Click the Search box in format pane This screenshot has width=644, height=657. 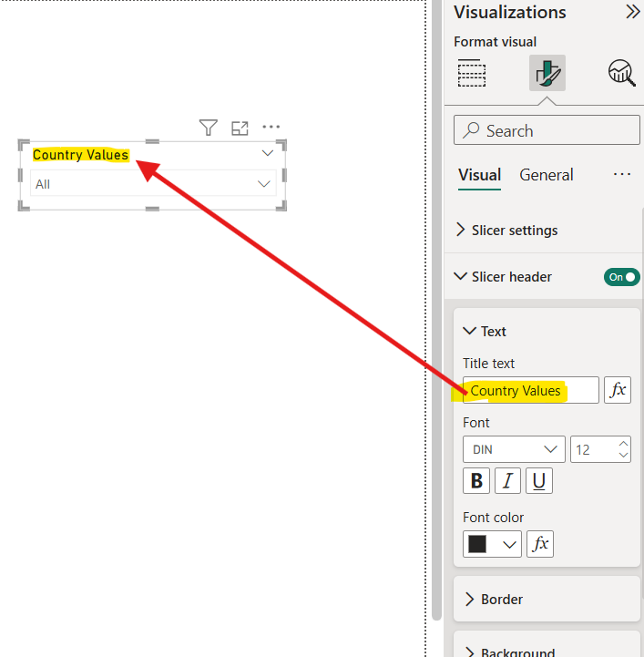point(547,130)
